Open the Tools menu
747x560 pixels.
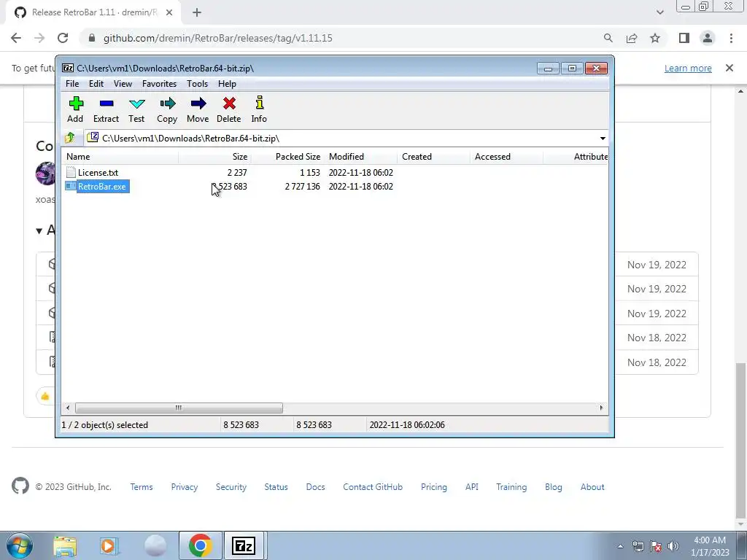[x=197, y=84]
